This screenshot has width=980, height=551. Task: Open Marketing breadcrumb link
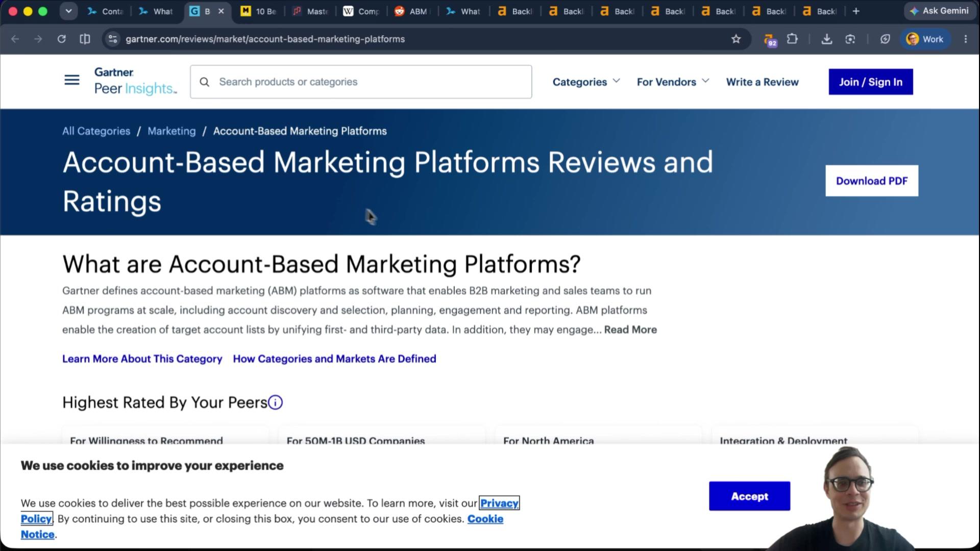[171, 131]
